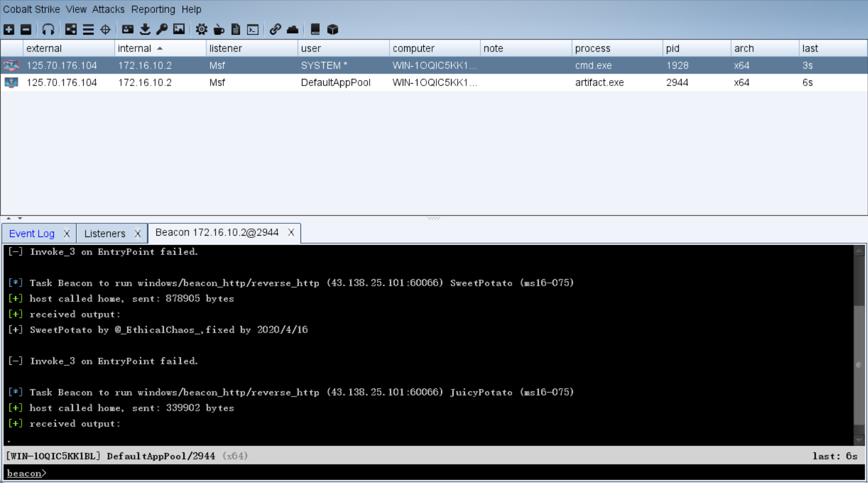Image resolution: width=868 pixels, height=483 pixels.
Task: Sort sessions by internal column header
Action: 160,48
